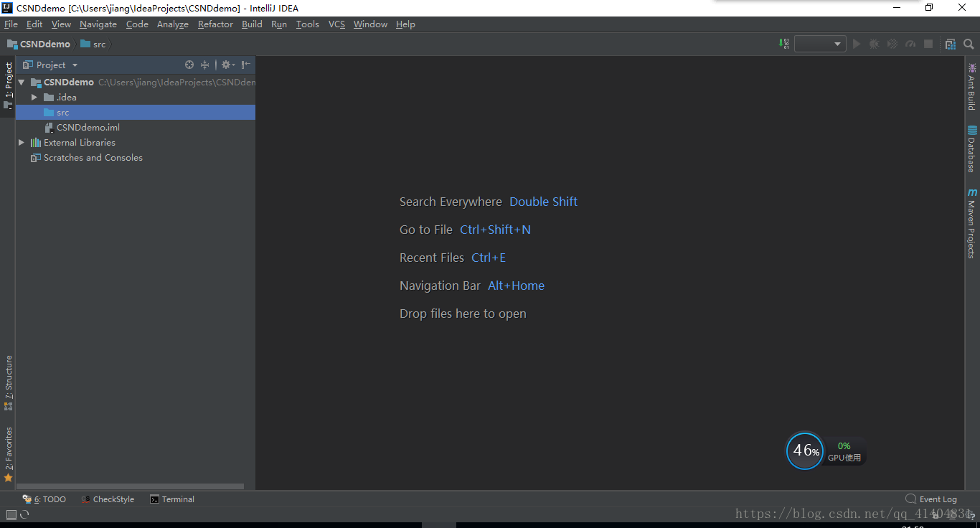
Task: Open the Navigate menu
Action: [98, 24]
